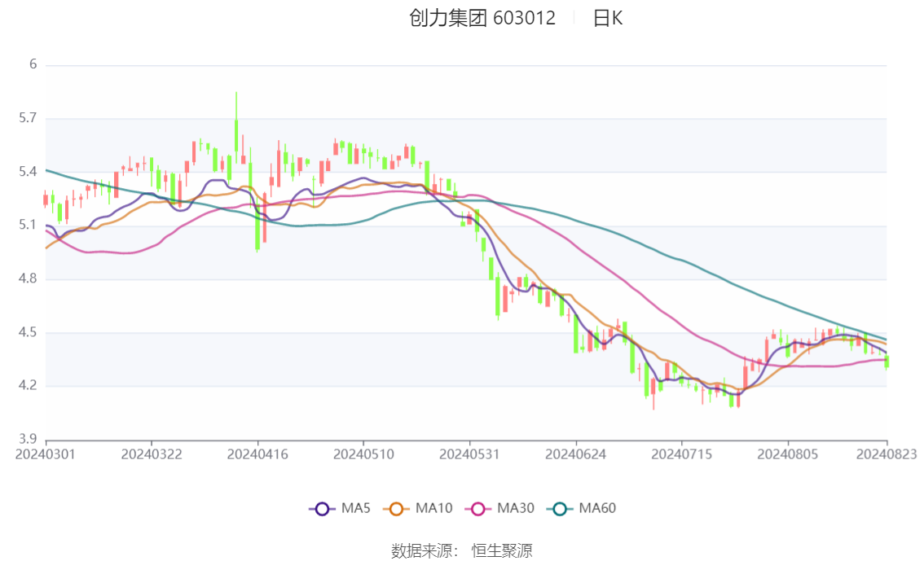Click the 20240823 date axis label

pos(887,454)
